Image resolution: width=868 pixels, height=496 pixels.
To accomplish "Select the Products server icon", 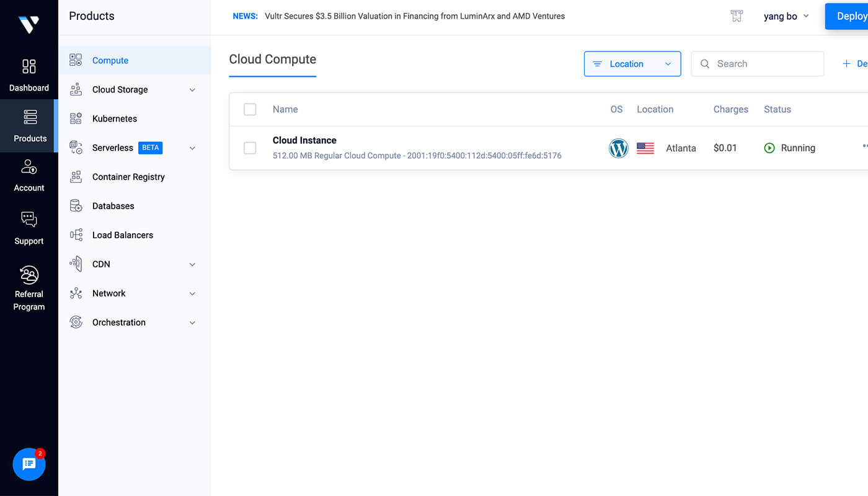I will pyautogui.click(x=30, y=117).
